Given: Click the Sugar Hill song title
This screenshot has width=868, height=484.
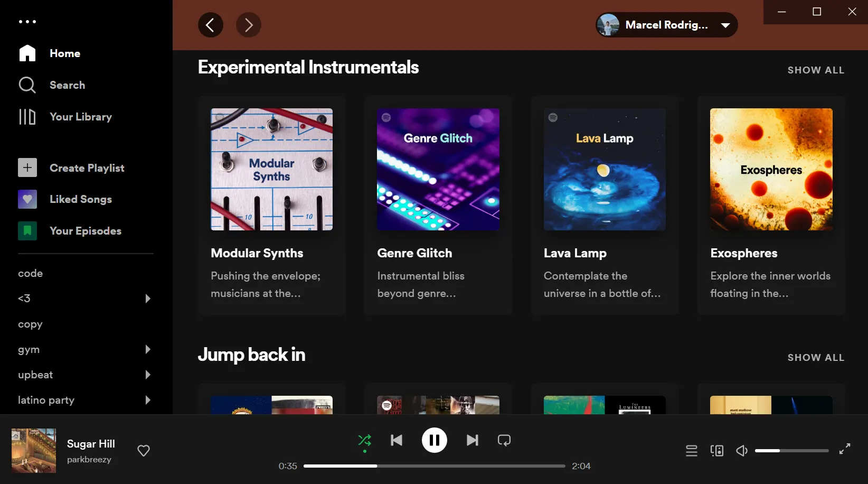Looking at the screenshot, I should tap(91, 444).
